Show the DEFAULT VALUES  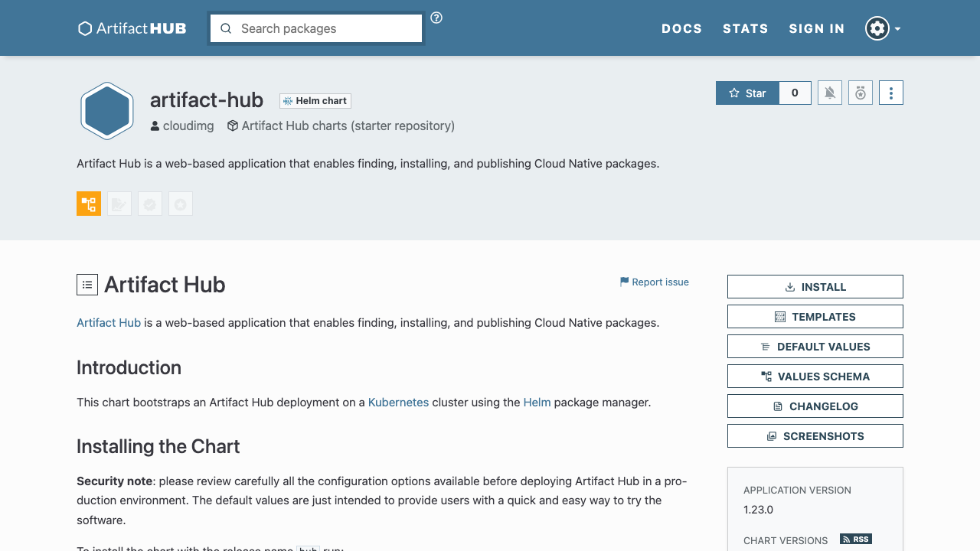click(815, 347)
